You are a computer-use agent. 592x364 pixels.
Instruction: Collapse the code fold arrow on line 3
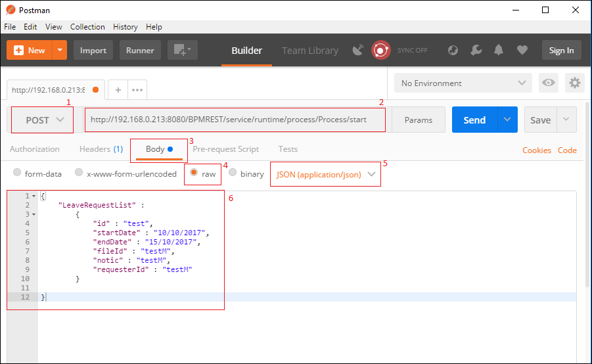pos(34,214)
